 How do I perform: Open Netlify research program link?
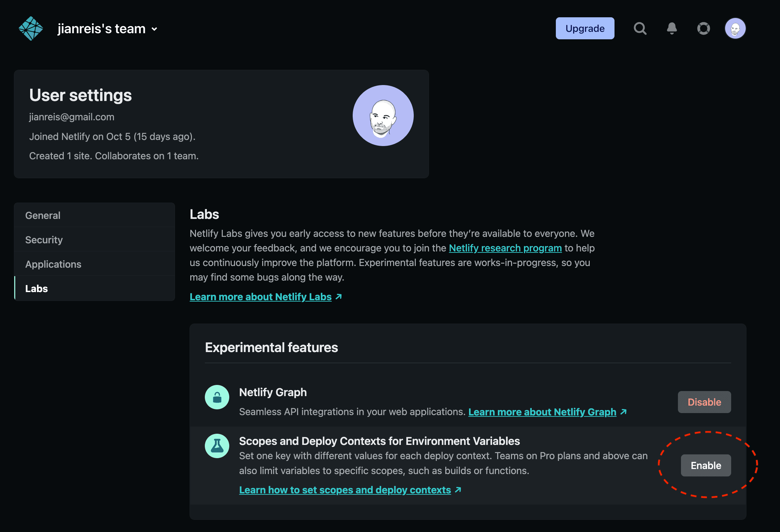(x=505, y=248)
